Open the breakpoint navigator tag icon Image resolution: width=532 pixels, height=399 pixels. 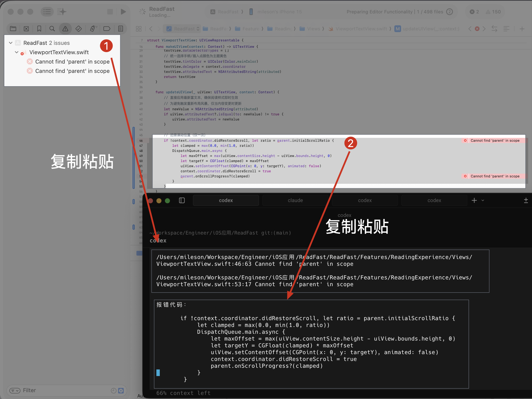pos(107,28)
